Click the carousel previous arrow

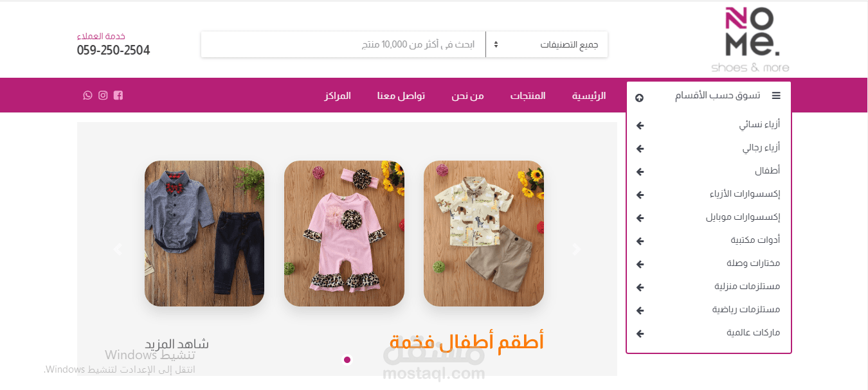[118, 249]
